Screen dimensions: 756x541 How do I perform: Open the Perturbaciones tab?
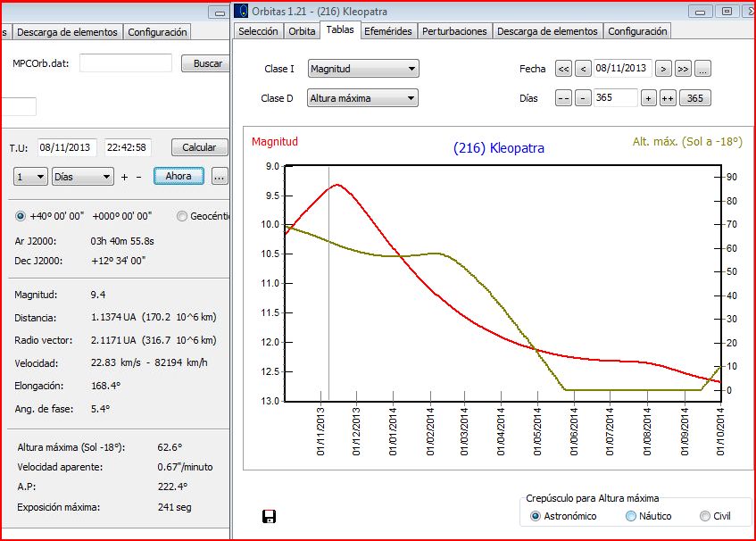pyautogui.click(x=454, y=30)
